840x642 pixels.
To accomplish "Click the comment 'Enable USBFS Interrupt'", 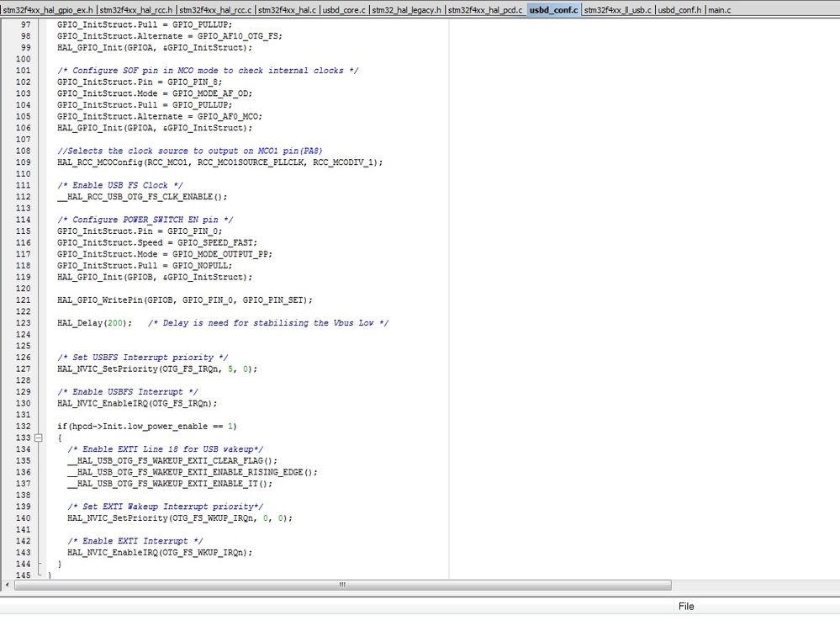I will point(128,392).
